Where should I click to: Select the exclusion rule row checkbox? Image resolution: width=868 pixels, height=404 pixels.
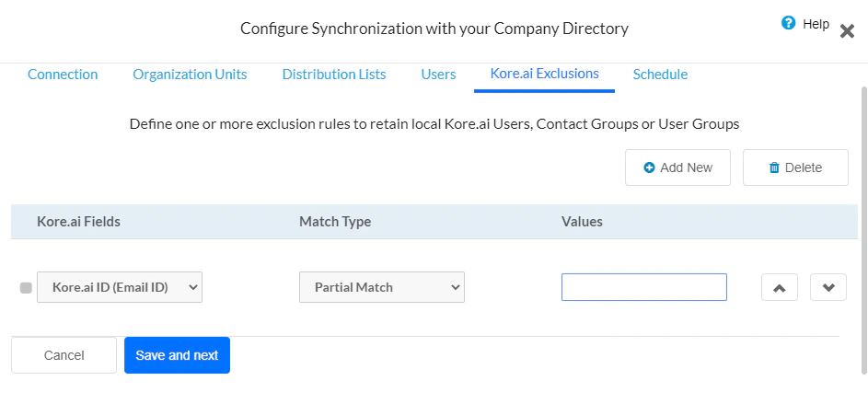(26, 288)
